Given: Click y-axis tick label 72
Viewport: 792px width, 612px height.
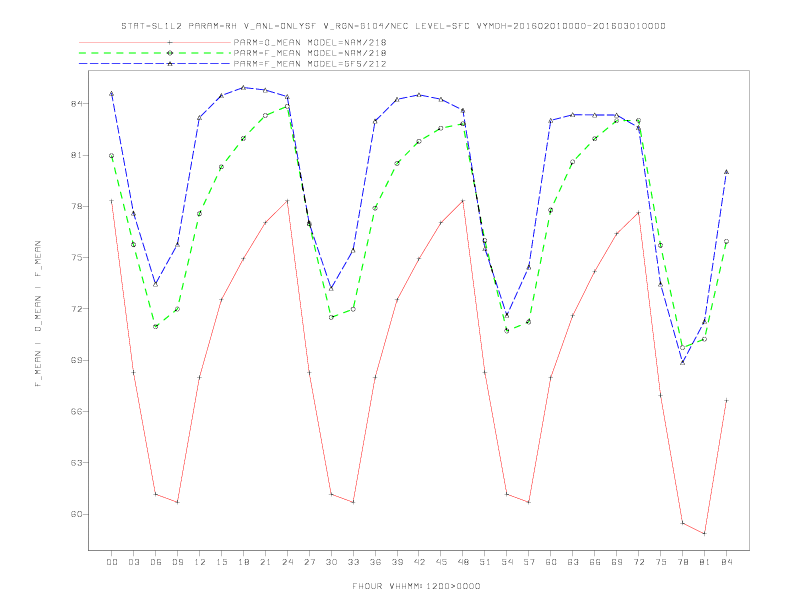Looking at the screenshot, I should click(76, 309).
